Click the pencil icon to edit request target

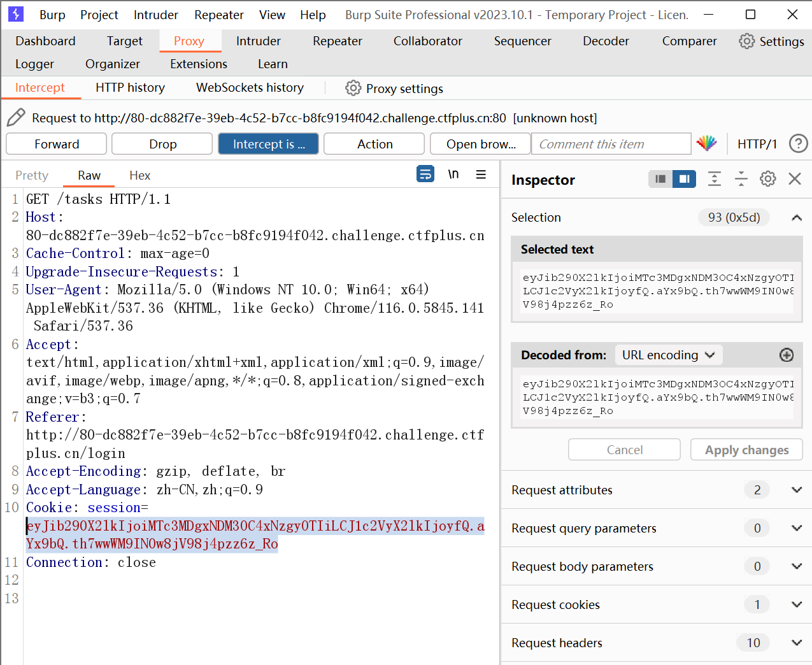pyautogui.click(x=16, y=118)
